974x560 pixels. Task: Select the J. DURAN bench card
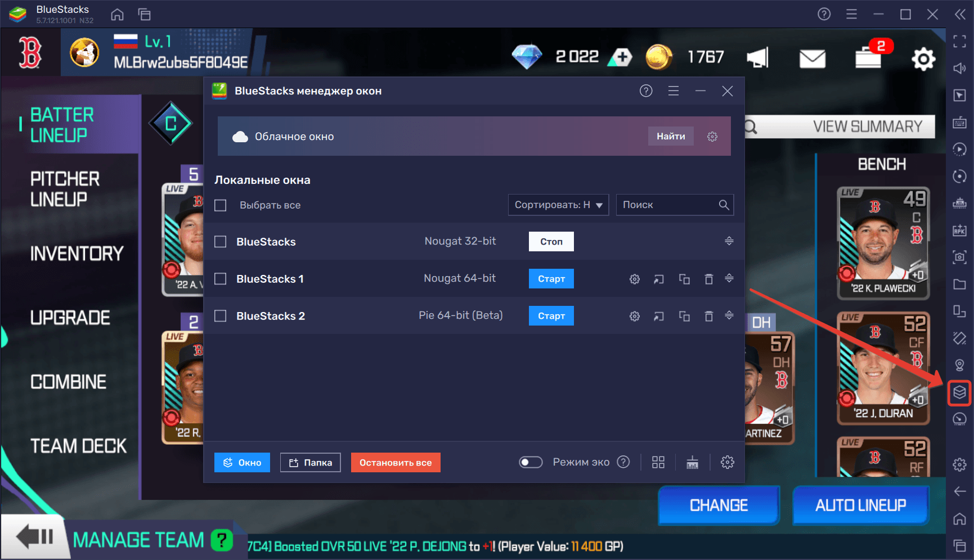click(x=883, y=368)
